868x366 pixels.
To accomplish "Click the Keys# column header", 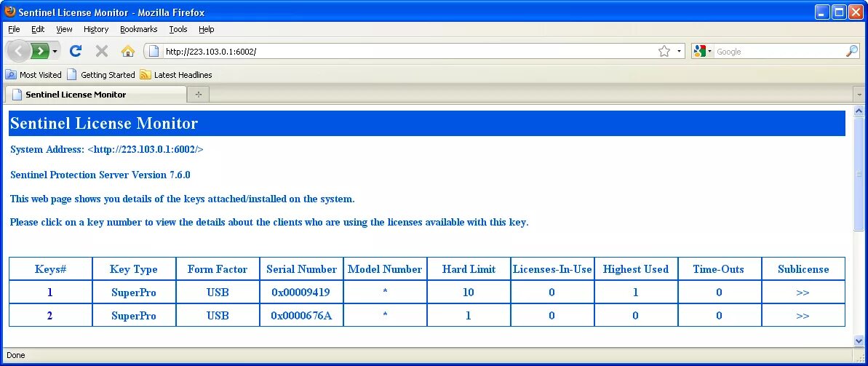I will click(x=50, y=269).
